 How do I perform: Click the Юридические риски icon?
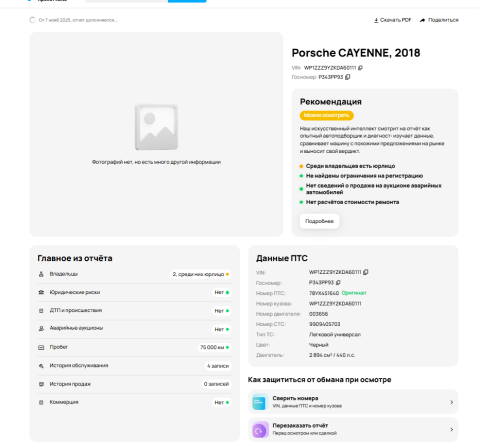pyautogui.click(x=41, y=292)
